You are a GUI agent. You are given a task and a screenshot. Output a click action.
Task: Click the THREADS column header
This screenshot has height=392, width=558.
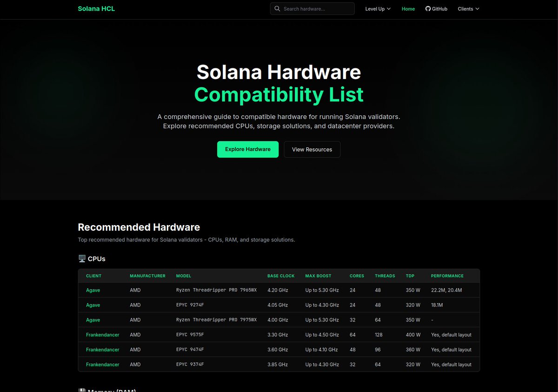tap(385, 276)
